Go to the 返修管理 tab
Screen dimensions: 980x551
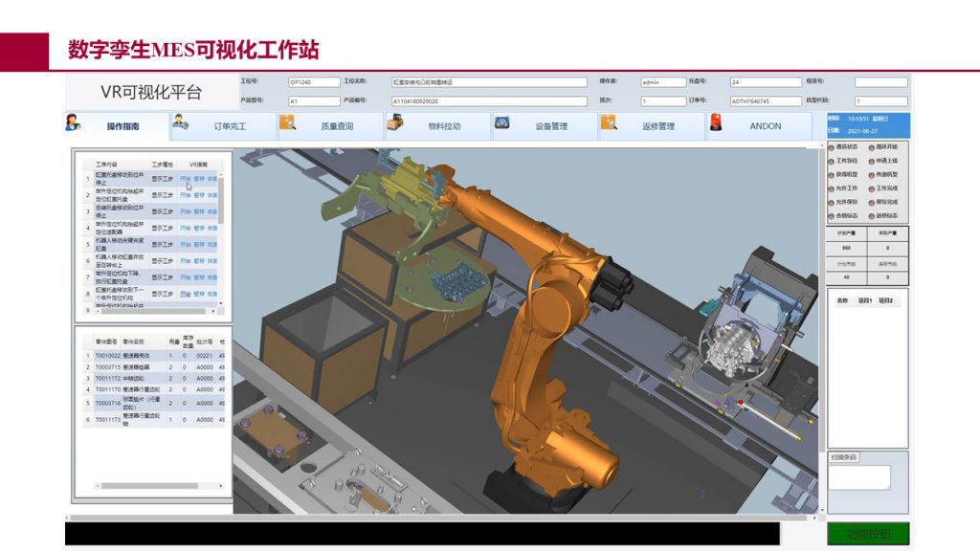pos(652,126)
